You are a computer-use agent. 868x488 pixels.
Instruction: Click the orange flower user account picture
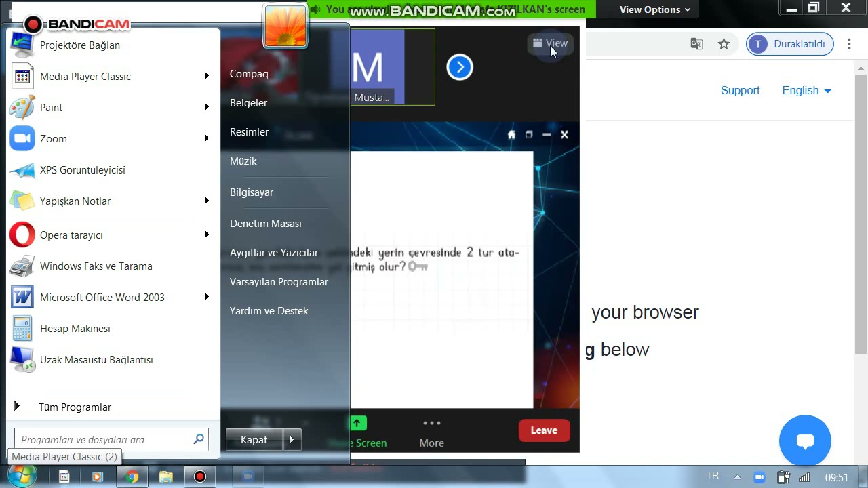(x=285, y=26)
